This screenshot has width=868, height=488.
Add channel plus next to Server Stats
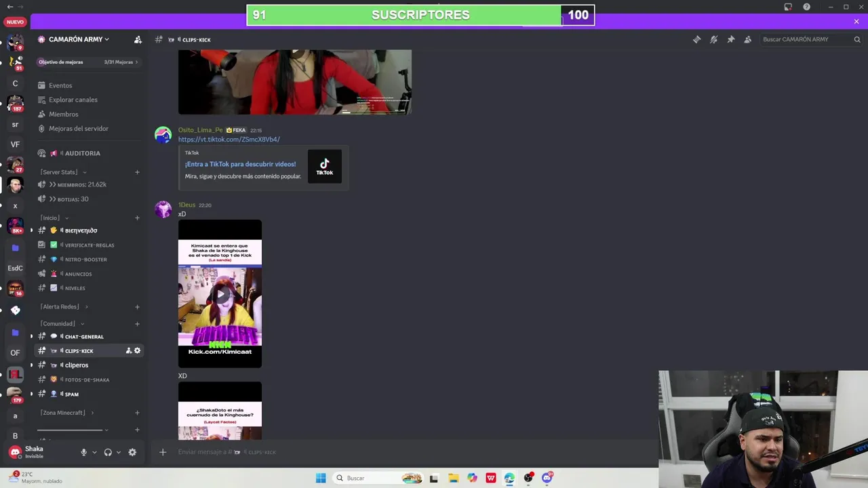point(137,172)
